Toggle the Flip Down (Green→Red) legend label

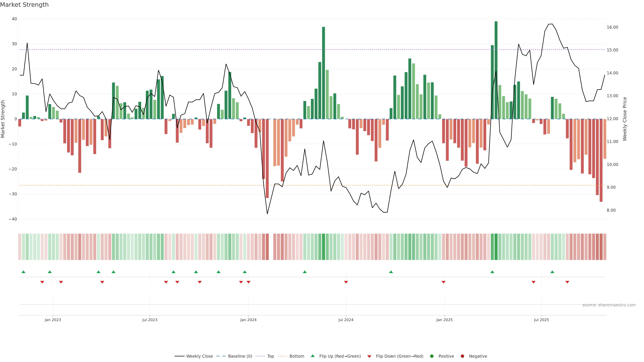click(399, 356)
